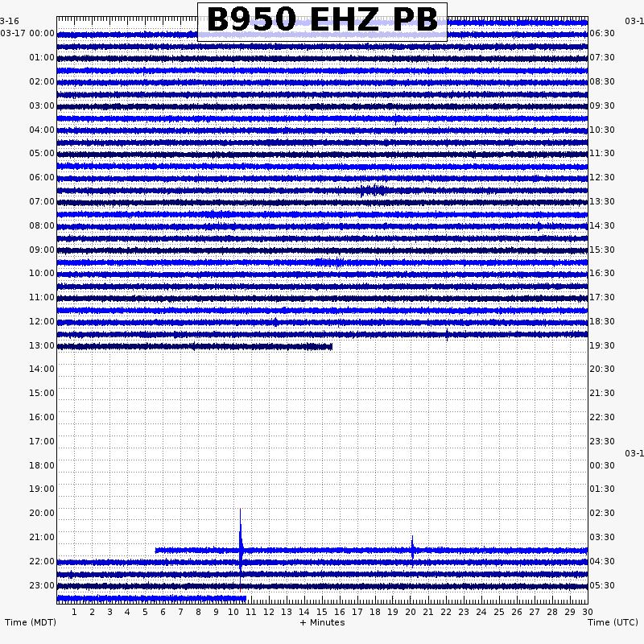Screen dimensions: 644x644
Task: Pick the 06:30 UTC time label
Action: [602, 33]
